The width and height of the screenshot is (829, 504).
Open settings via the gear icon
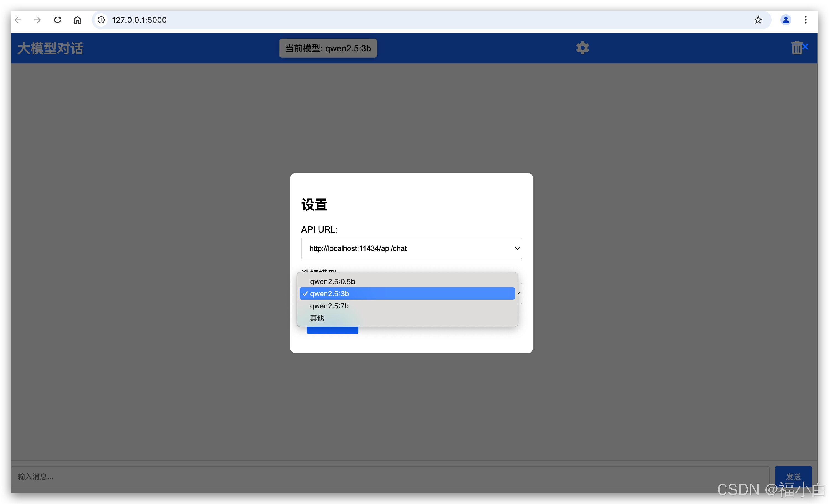click(x=583, y=48)
